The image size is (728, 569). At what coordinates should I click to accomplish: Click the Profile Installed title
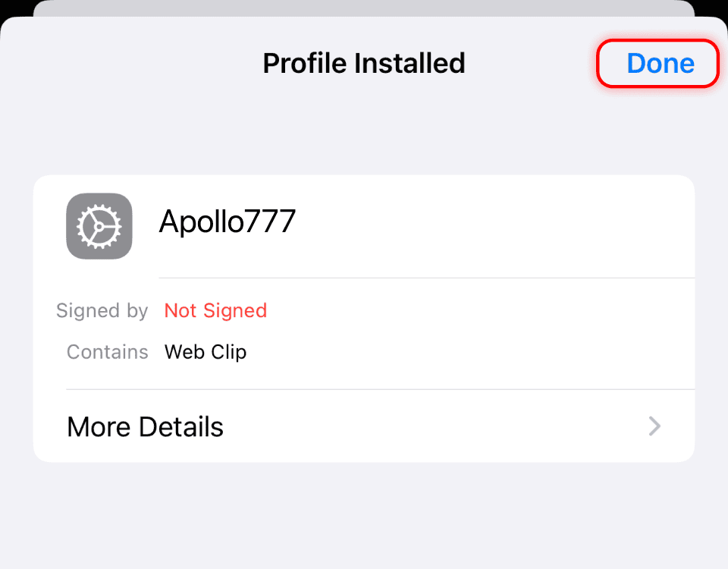363,63
